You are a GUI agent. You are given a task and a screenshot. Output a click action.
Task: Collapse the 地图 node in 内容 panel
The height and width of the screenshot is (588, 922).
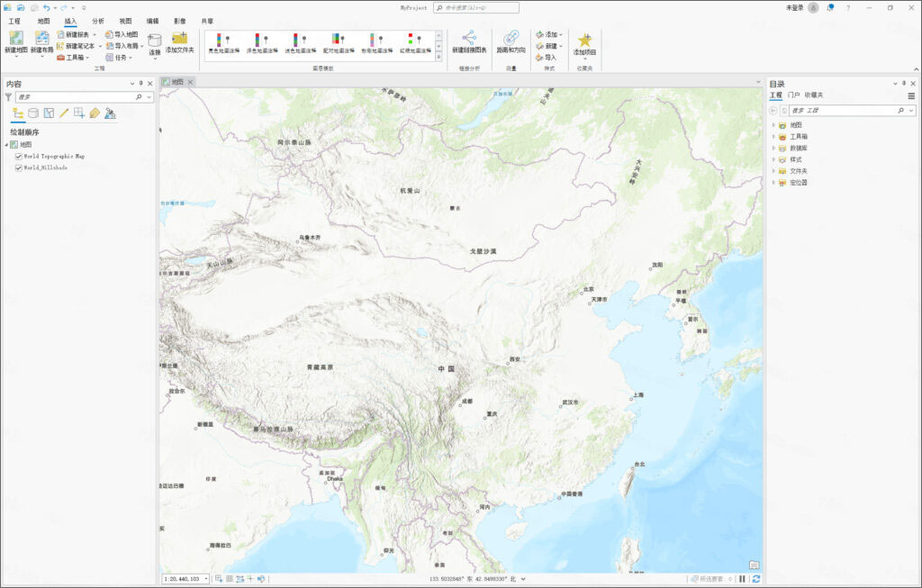[6, 145]
